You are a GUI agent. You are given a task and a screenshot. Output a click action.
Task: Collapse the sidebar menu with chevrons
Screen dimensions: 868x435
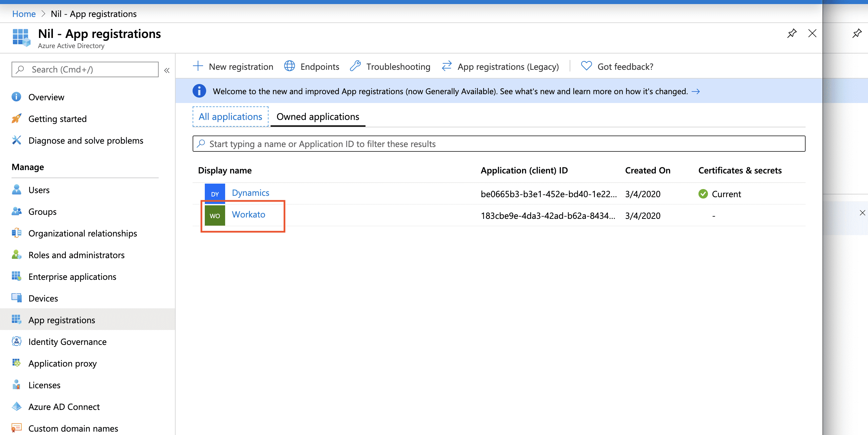pos(167,70)
